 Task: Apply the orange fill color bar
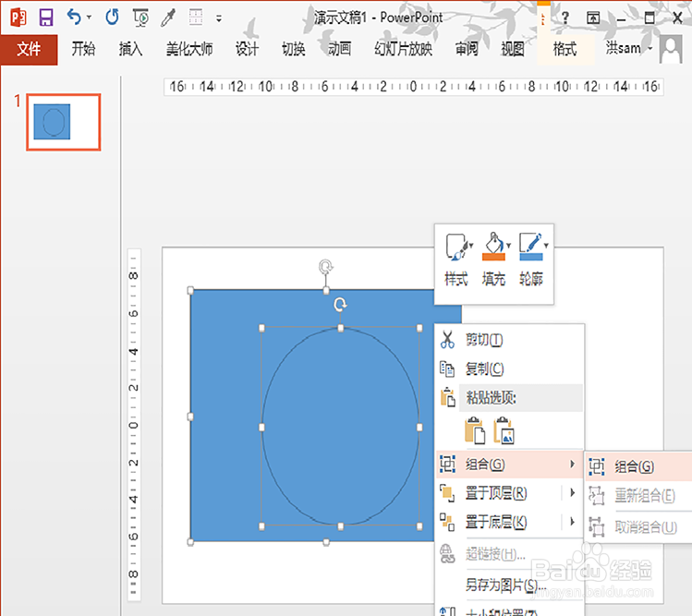point(493,257)
